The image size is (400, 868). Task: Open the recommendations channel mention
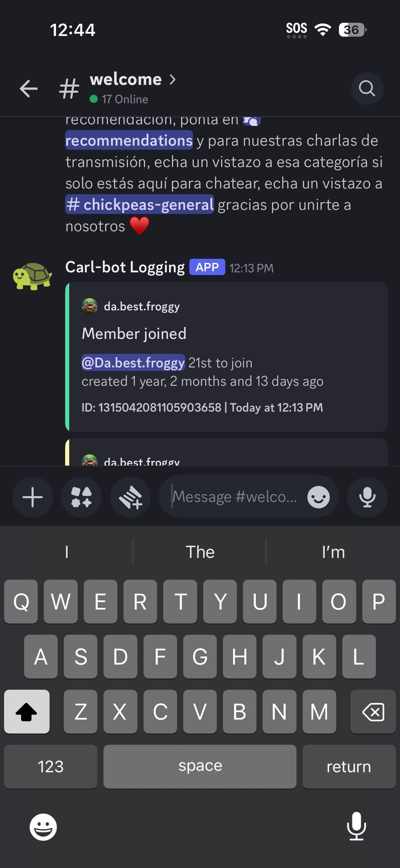point(128,141)
